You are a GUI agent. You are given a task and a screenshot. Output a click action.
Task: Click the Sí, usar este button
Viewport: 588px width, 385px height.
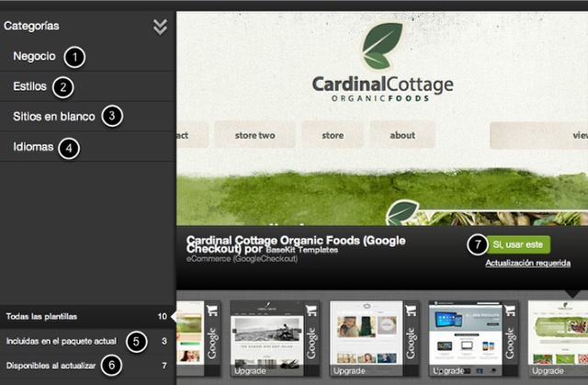(517, 244)
